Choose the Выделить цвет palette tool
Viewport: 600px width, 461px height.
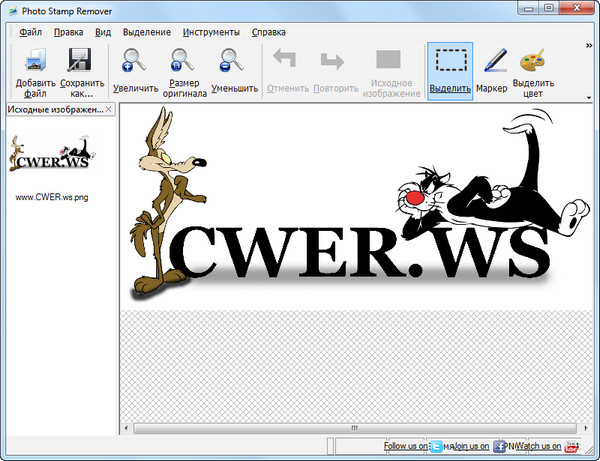[x=534, y=61]
